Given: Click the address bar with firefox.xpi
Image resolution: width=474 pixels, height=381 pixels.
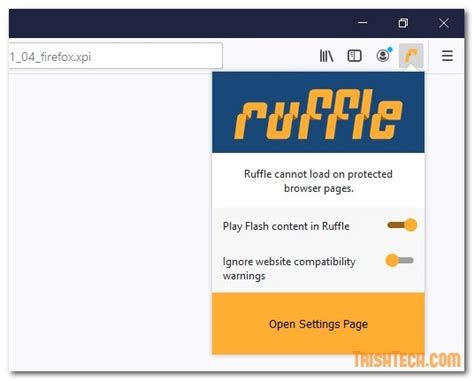Looking at the screenshot, I should [x=115, y=56].
